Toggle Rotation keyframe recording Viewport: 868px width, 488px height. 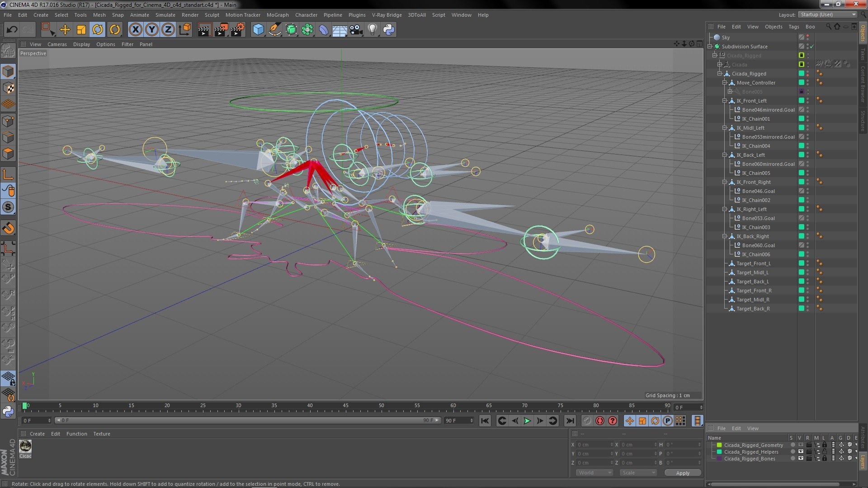click(655, 421)
